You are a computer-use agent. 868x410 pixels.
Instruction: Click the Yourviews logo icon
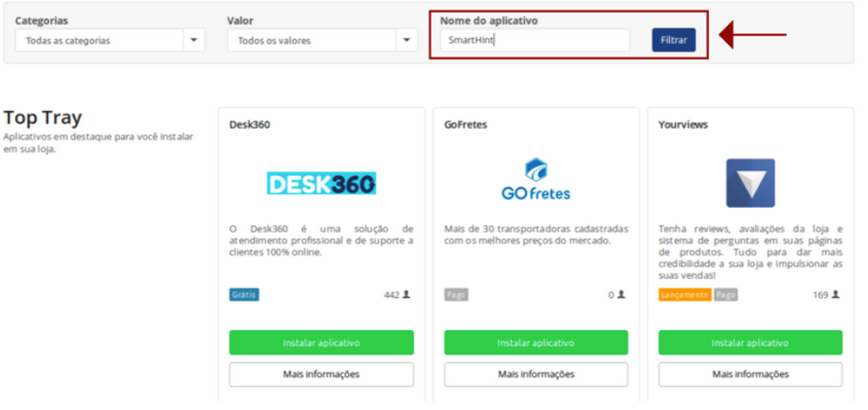(x=750, y=183)
